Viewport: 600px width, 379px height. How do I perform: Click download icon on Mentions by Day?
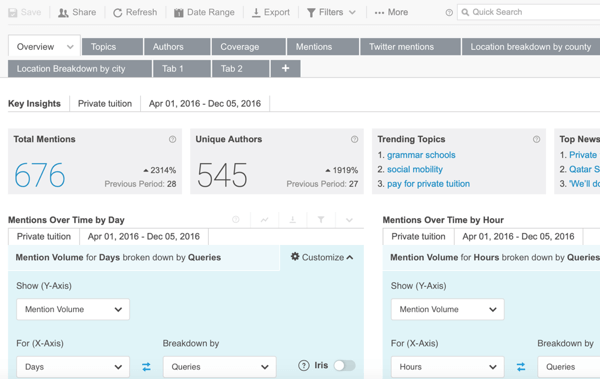click(292, 220)
